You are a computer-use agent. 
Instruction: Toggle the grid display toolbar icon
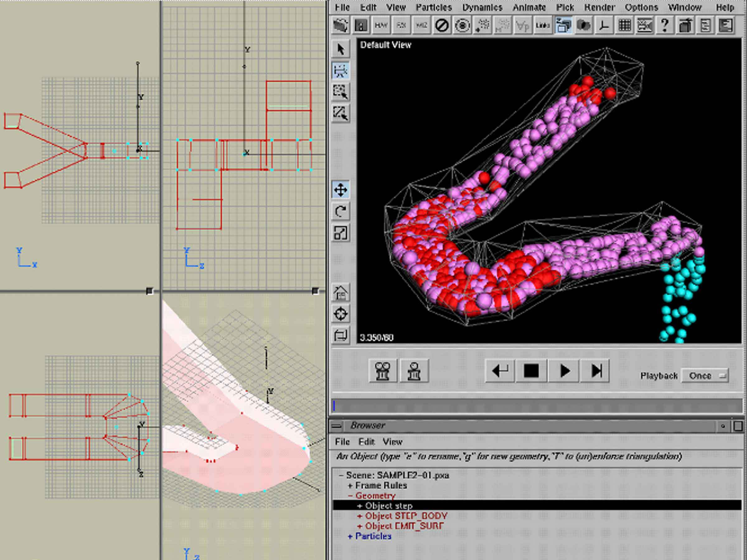[x=624, y=26]
